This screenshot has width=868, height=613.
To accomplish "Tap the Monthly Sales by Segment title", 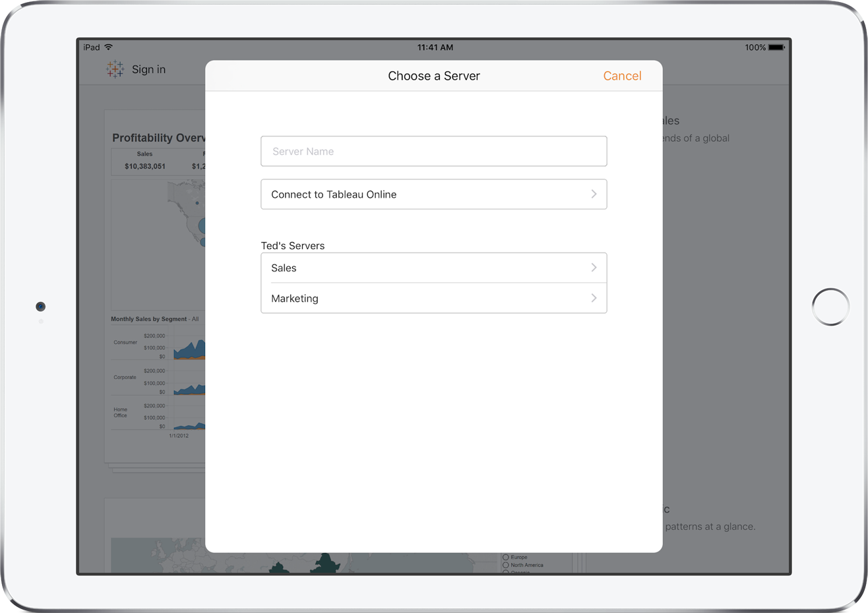I will [155, 319].
